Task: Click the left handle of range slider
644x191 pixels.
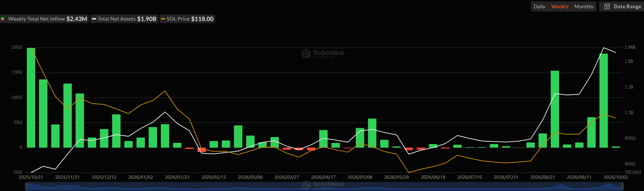Action: pyautogui.click(x=26, y=186)
